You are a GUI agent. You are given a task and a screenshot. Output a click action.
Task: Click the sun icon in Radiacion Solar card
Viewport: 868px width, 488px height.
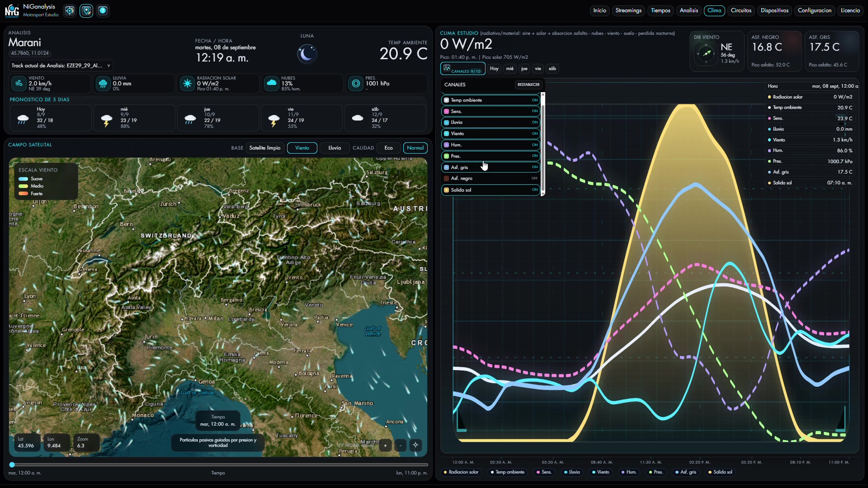click(x=187, y=84)
